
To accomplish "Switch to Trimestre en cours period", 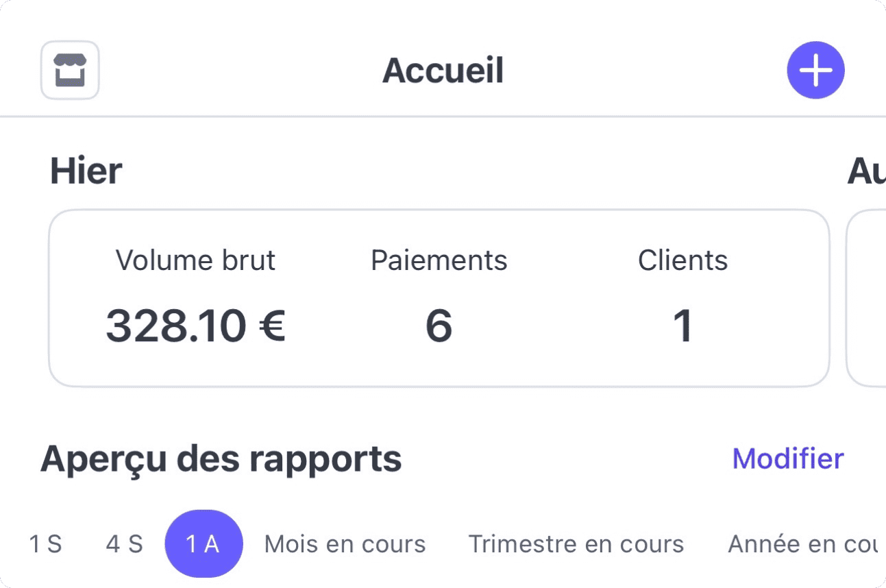I will (x=576, y=544).
